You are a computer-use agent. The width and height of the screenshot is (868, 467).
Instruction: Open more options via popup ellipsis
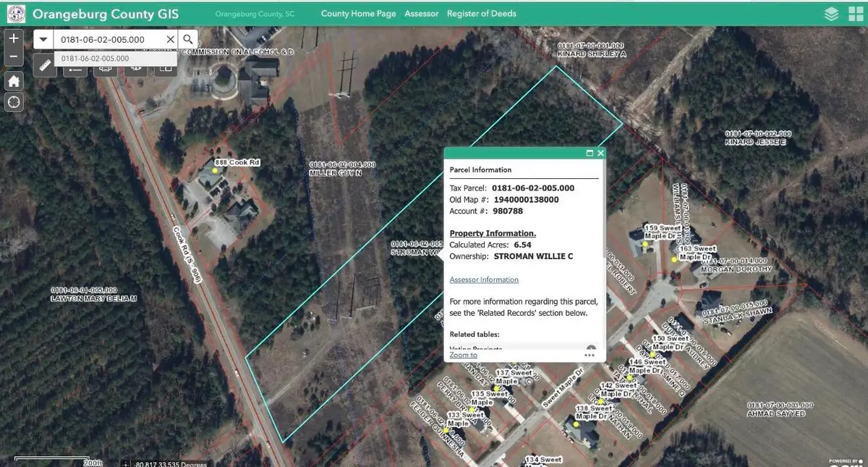point(589,354)
